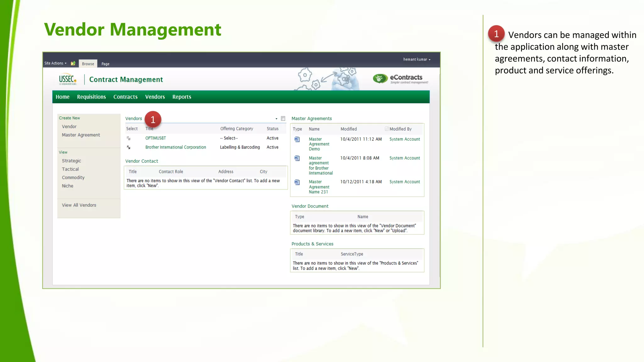The image size is (644, 362).
Task: Open the Word icon for Master agreement for Brother
Action: click(297, 158)
